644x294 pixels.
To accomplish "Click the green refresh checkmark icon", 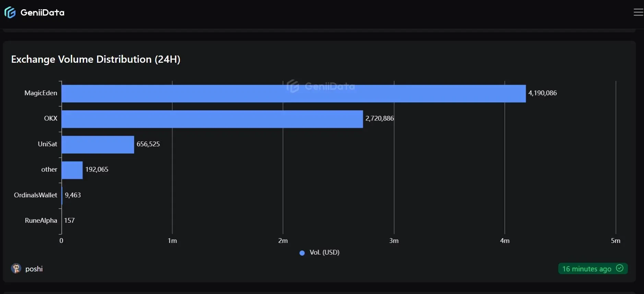I will click(x=620, y=268).
